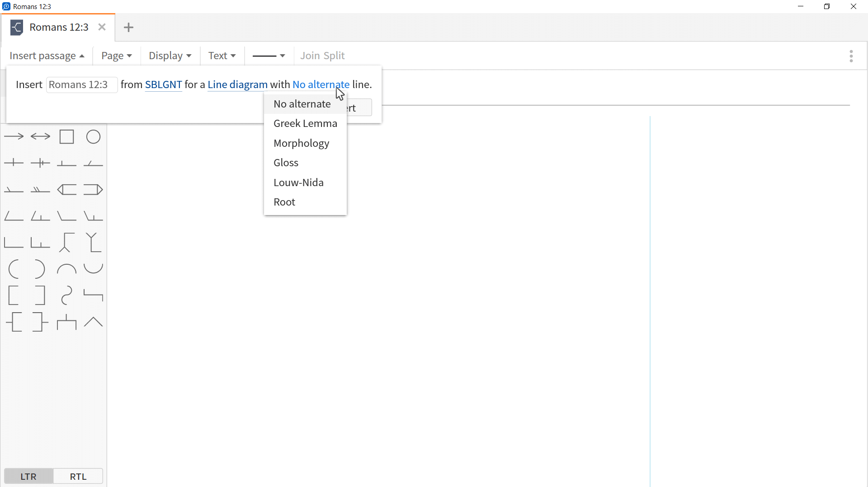Open the line style dropdown
868x487 pixels.
click(269, 56)
